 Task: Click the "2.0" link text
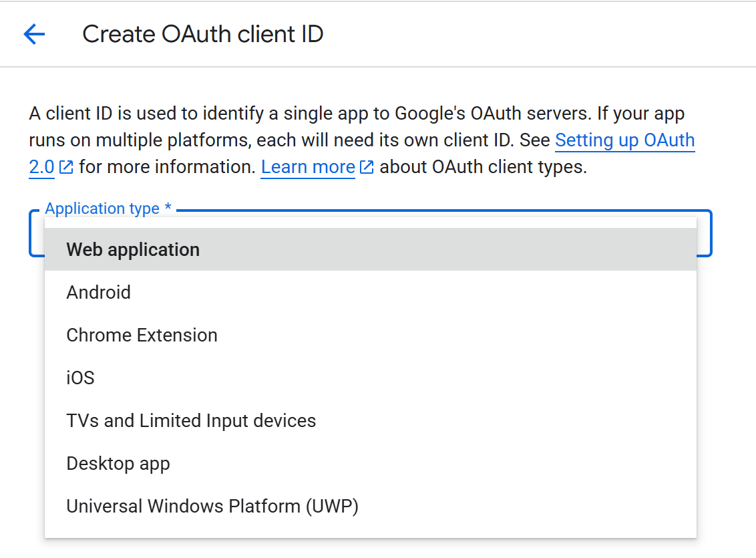coord(41,167)
